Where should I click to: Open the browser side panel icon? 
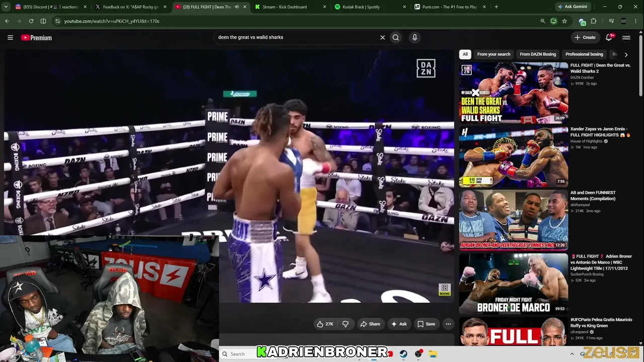[43, 21]
